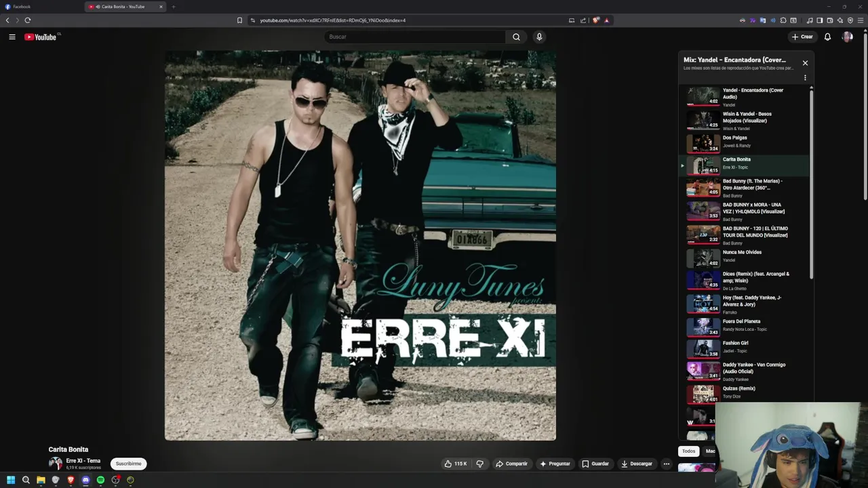Click the Erre XI channel avatar

tap(56, 464)
